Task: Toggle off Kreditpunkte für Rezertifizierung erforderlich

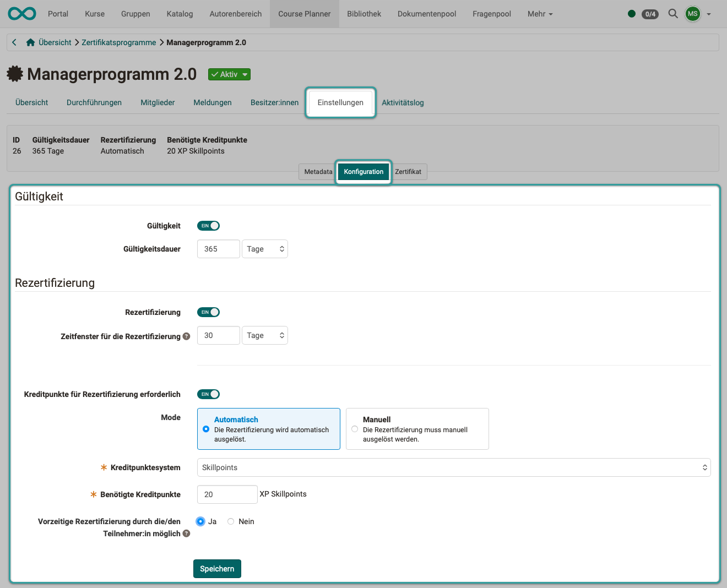Action: pyautogui.click(x=208, y=394)
